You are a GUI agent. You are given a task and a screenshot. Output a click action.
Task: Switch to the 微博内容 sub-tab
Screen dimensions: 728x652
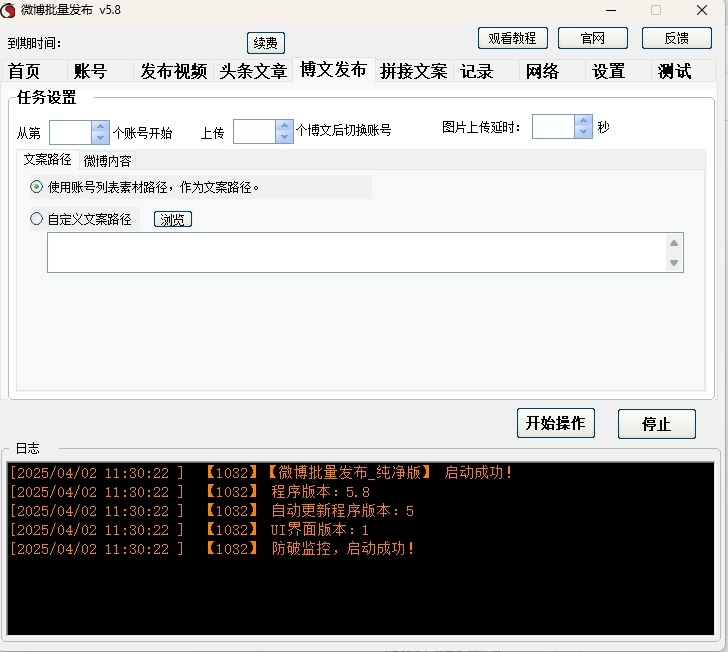[107, 161]
